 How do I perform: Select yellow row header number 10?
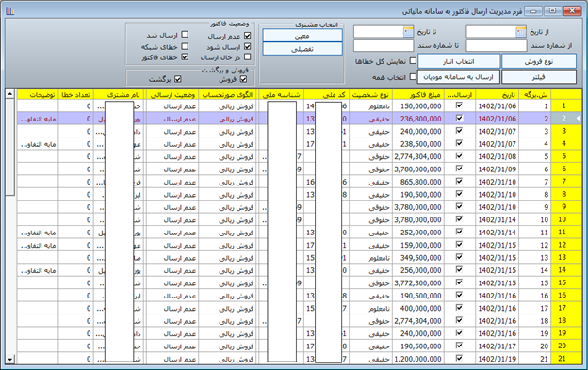pyautogui.click(x=566, y=219)
